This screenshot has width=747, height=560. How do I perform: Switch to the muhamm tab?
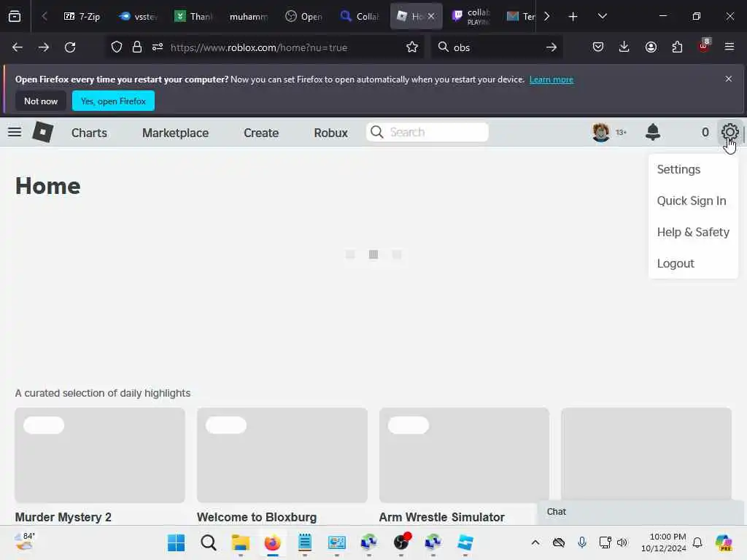[248, 17]
